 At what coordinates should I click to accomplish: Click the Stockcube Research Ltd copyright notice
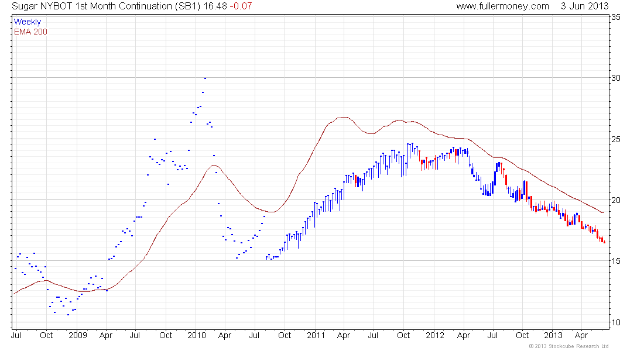[x=569, y=346]
